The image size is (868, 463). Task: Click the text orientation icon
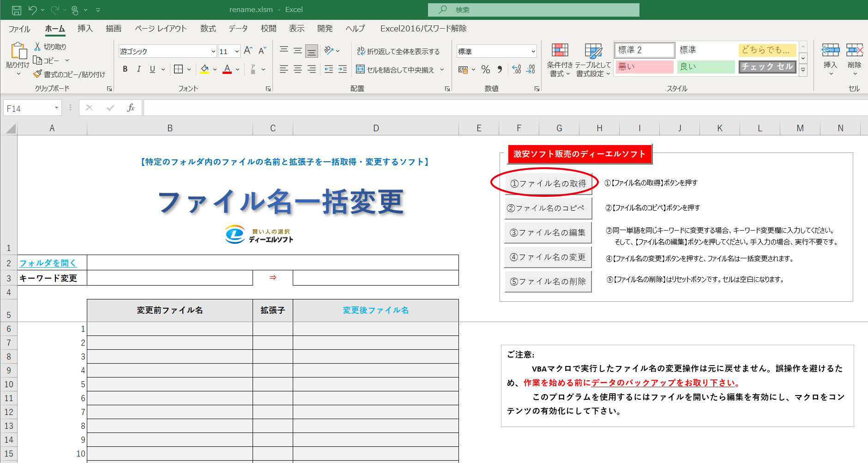329,50
